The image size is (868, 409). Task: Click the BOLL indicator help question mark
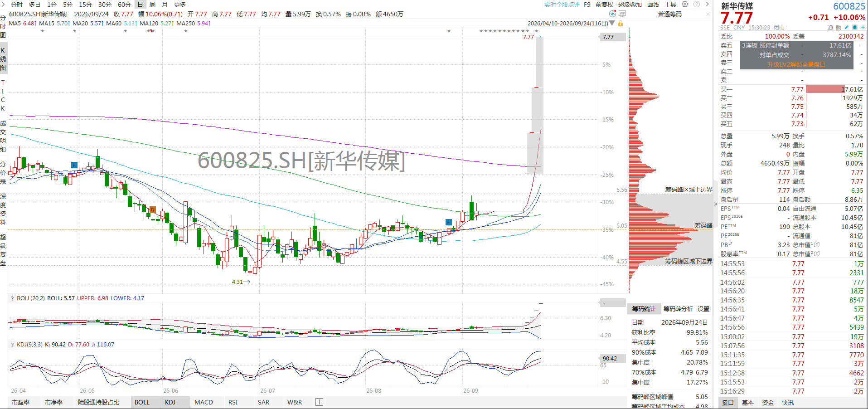[x=12, y=298]
